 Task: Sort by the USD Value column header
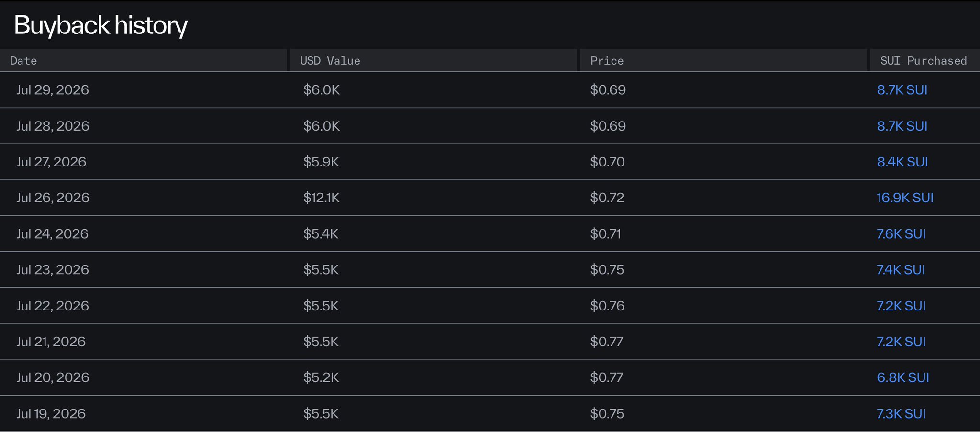pyautogui.click(x=434, y=60)
